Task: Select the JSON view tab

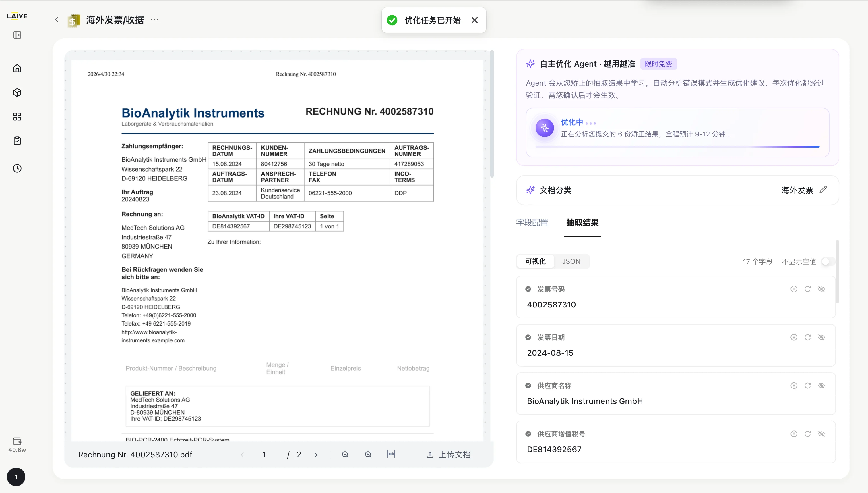Action: (x=571, y=261)
